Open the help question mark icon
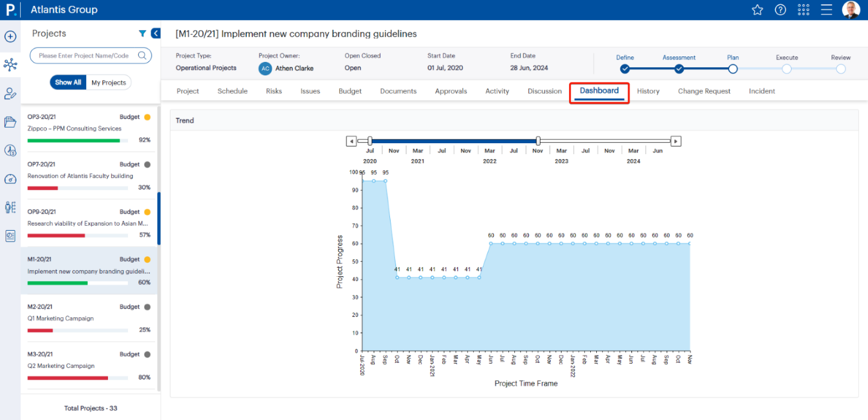 [781, 10]
